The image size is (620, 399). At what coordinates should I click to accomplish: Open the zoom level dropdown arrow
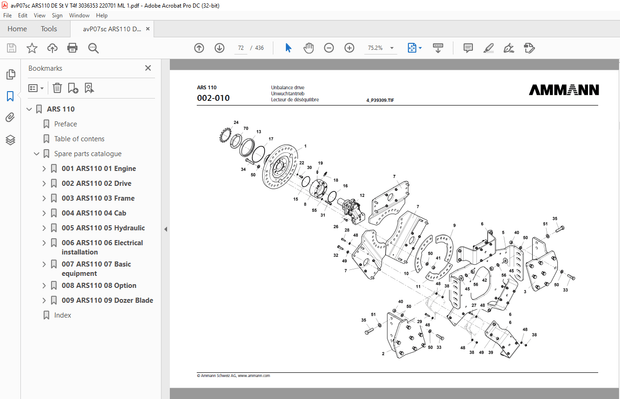(x=392, y=48)
